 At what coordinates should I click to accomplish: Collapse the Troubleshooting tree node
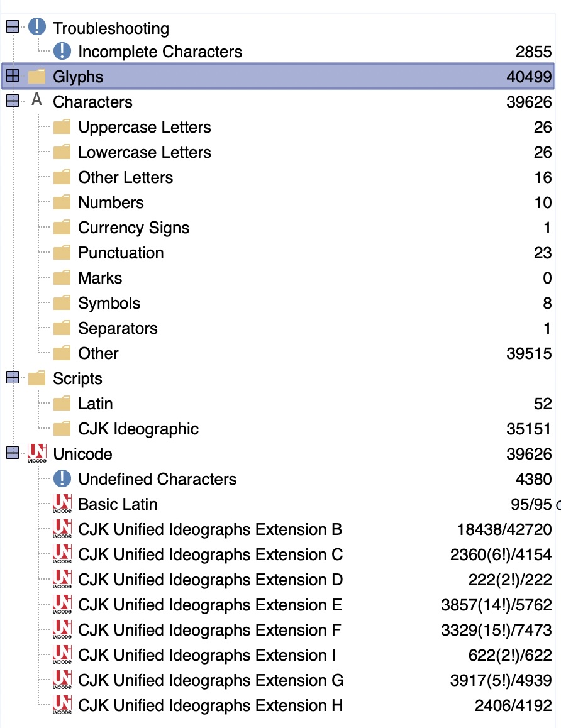coord(13,26)
